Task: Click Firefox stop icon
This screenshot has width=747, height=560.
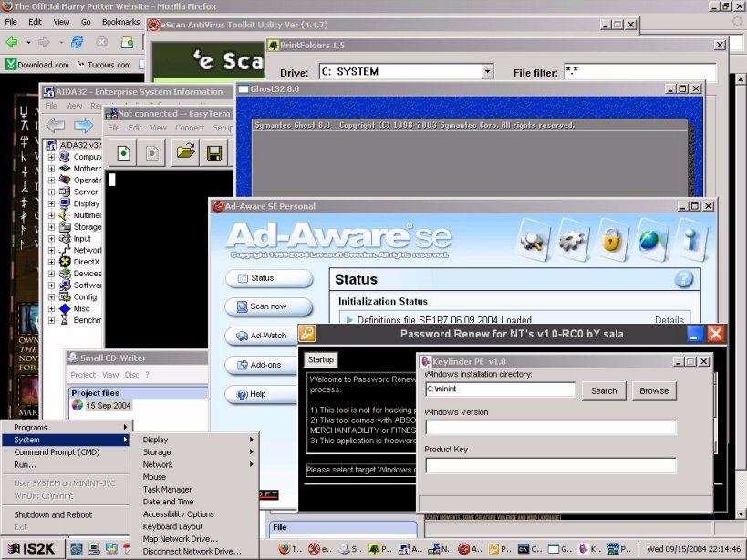Action: (x=101, y=42)
